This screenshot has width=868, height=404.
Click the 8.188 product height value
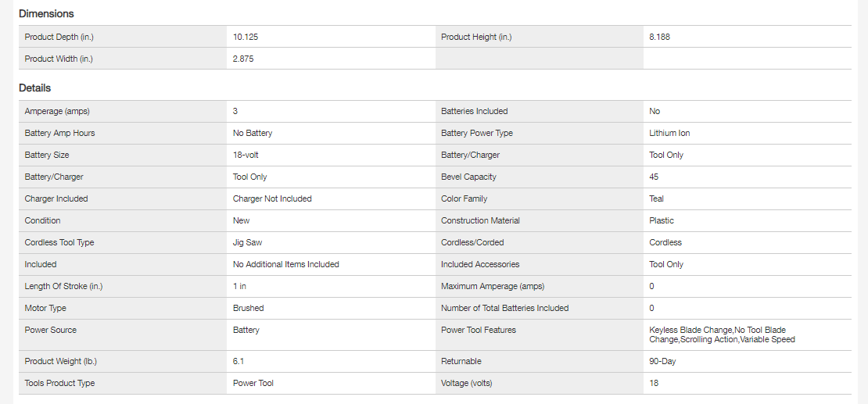[659, 37]
